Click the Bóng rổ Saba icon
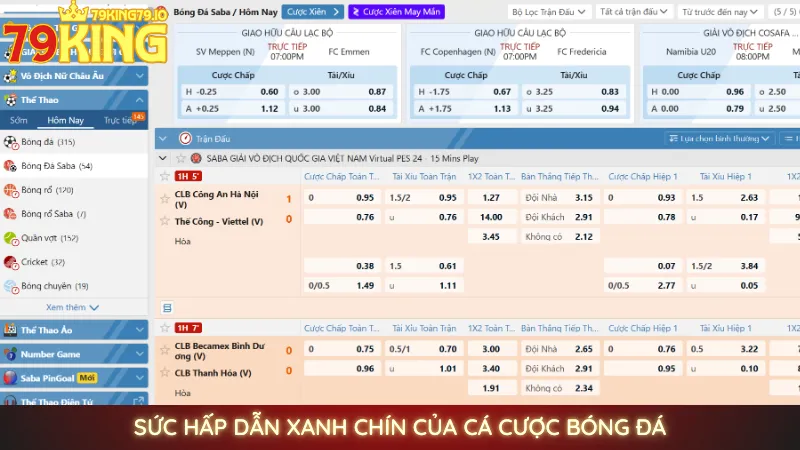Screen dimensions: 800x450 [11, 214]
